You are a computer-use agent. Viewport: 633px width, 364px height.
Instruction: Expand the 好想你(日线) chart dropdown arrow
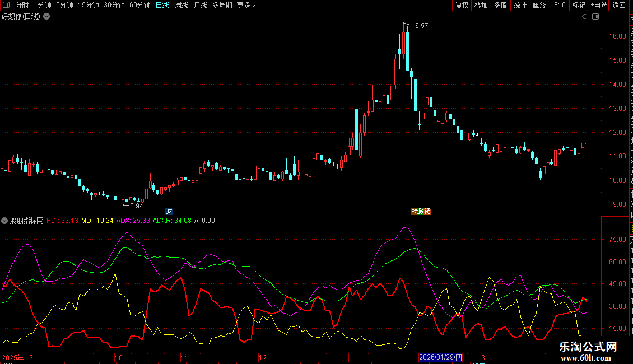point(46,16)
